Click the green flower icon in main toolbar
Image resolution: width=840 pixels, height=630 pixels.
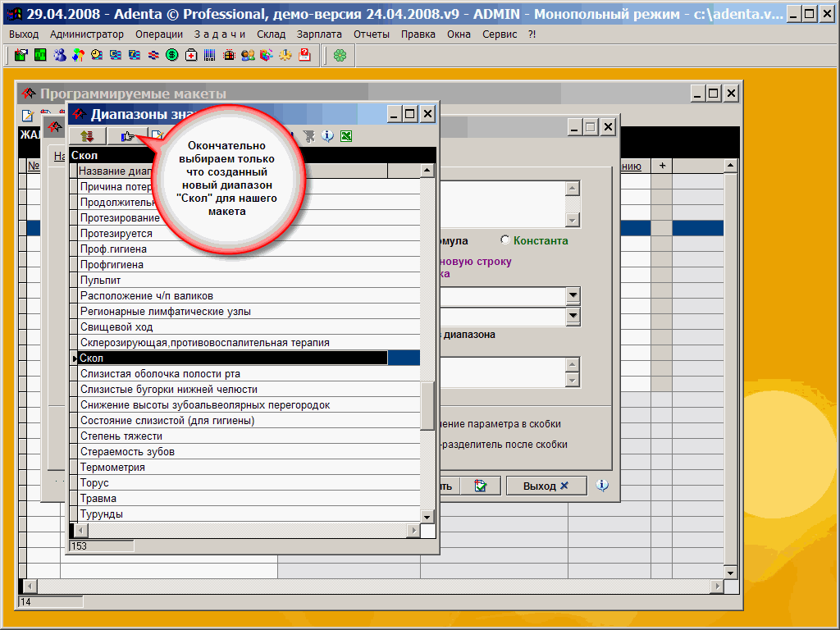pyautogui.click(x=340, y=55)
